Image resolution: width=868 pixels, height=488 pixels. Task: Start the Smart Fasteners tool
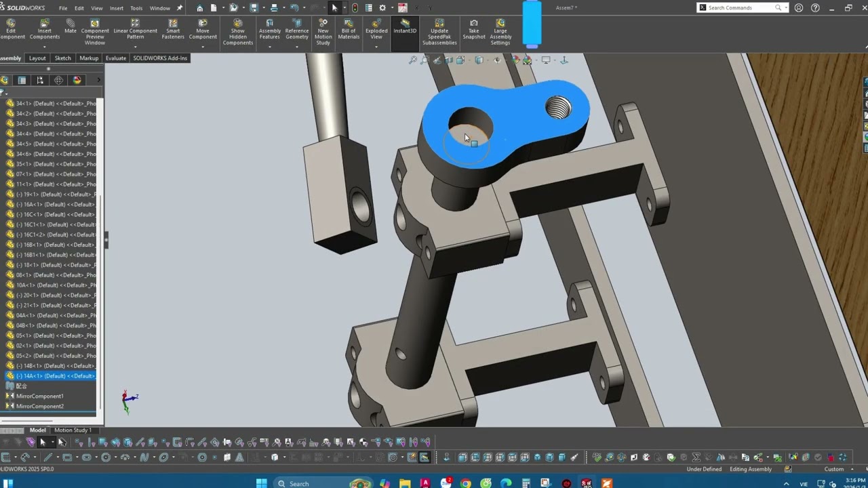pos(173,29)
